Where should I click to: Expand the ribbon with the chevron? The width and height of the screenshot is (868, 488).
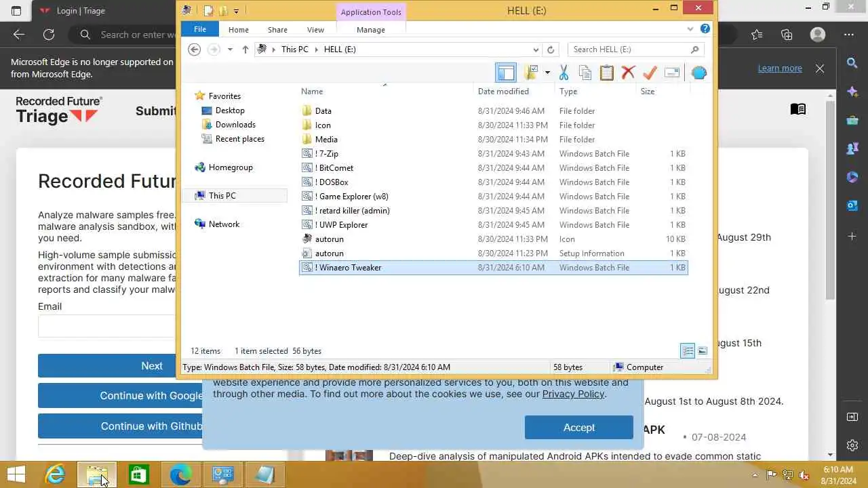(x=690, y=29)
